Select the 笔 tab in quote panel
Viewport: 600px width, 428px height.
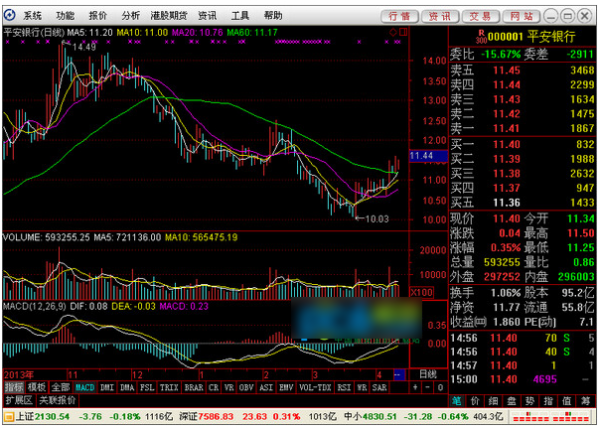tap(457, 401)
